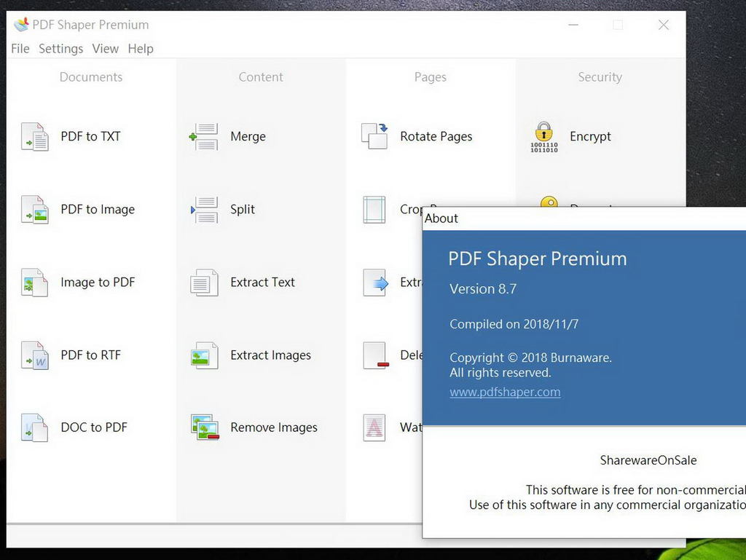The image size is (746, 560).
Task: Select the Image to PDF icon
Action: coord(35,283)
